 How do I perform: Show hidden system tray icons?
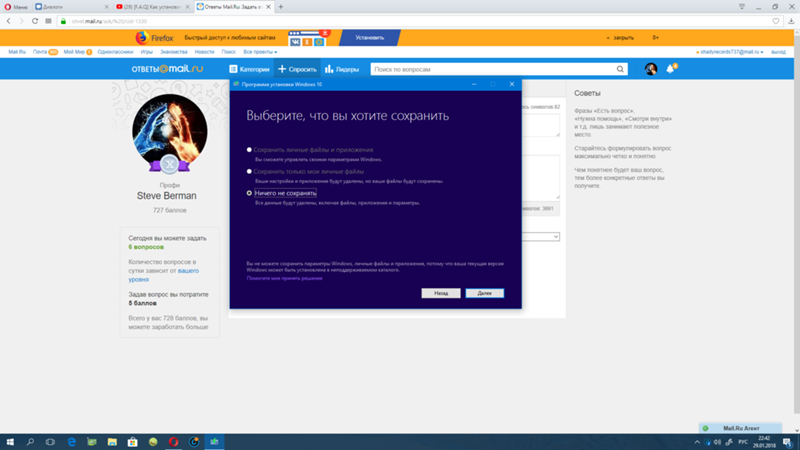697,442
